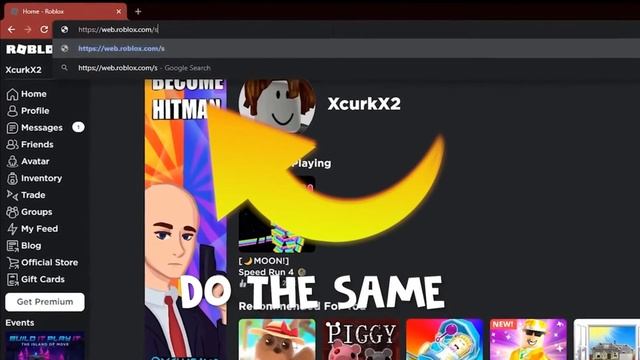Click the Blog icon in sidebar
The image size is (640, 360).
point(12,246)
